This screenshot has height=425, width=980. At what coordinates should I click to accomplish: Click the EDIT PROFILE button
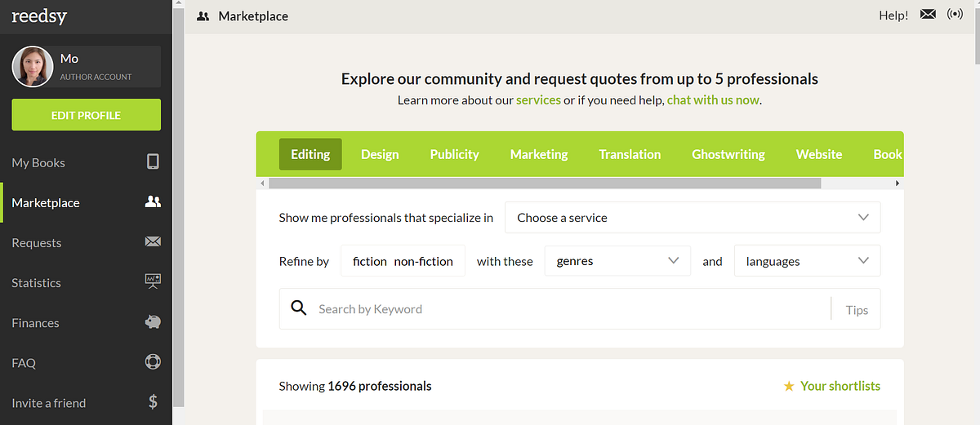point(86,115)
